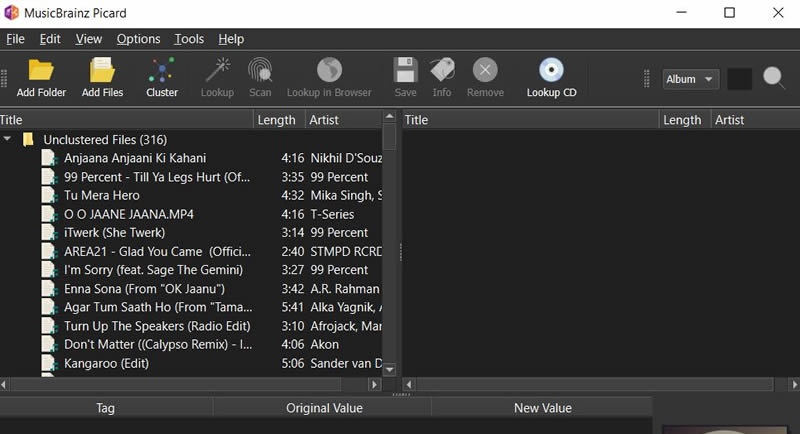Click the Remove icon
The height and width of the screenshot is (434, 800).
tap(485, 70)
